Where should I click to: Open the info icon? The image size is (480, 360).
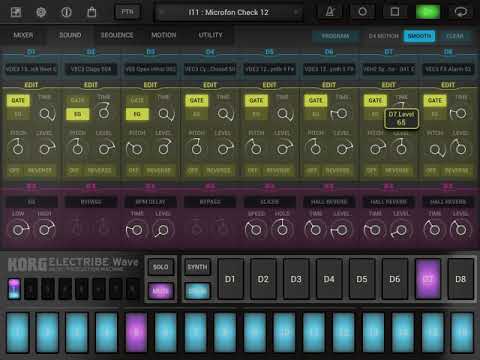pyautogui.click(x=66, y=12)
